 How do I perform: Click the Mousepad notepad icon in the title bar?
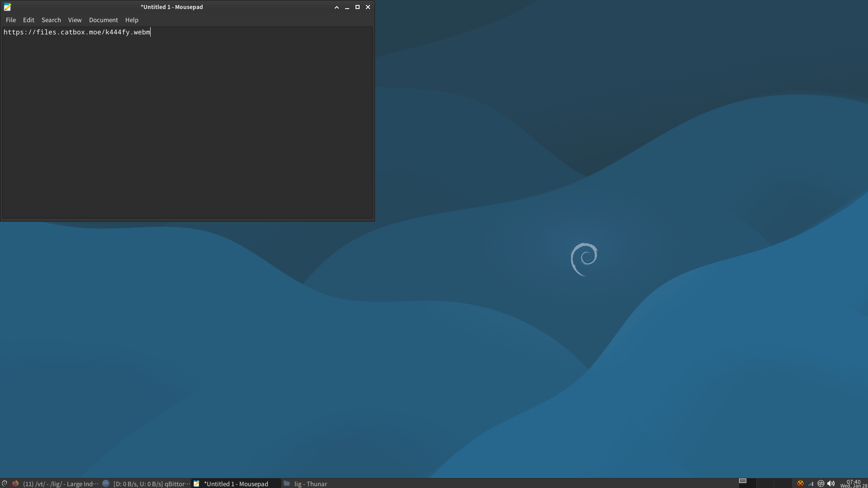click(7, 7)
